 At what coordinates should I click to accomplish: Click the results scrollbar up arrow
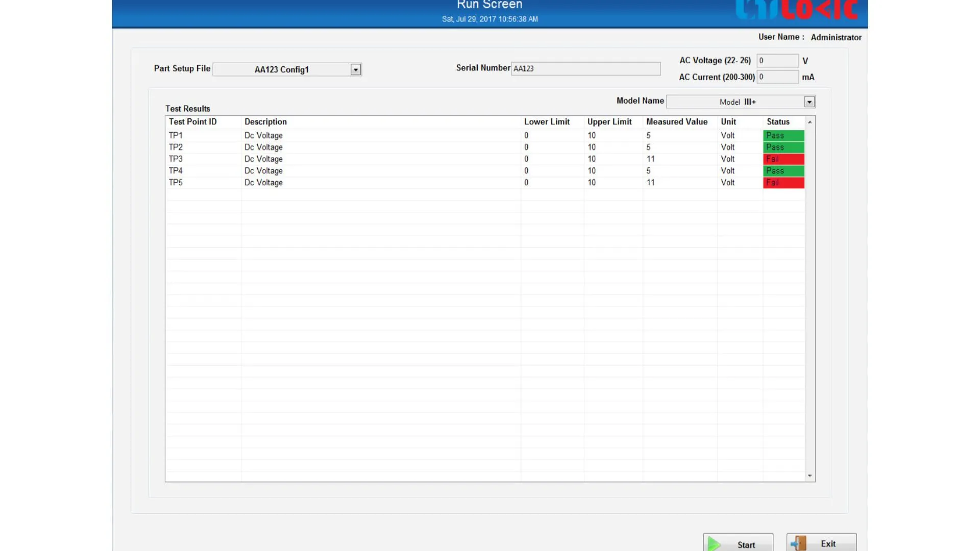(x=810, y=122)
